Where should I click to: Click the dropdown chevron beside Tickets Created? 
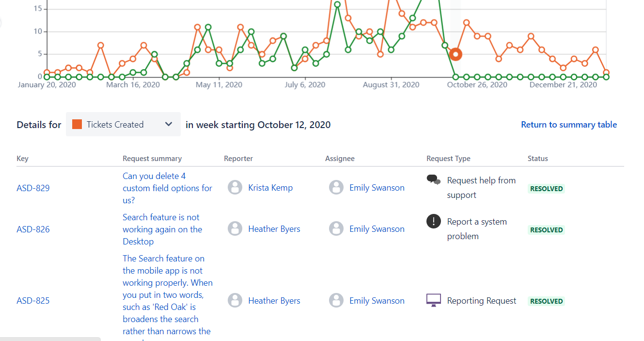pyautogui.click(x=169, y=124)
